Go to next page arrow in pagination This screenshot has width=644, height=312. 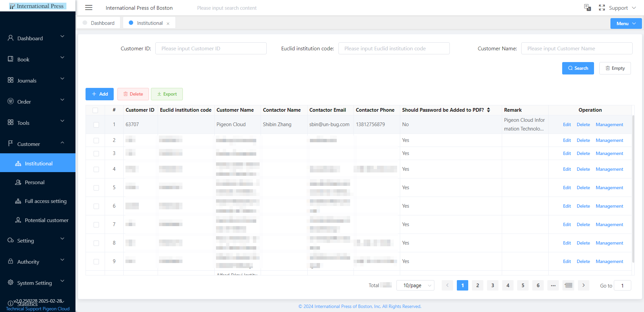point(584,285)
